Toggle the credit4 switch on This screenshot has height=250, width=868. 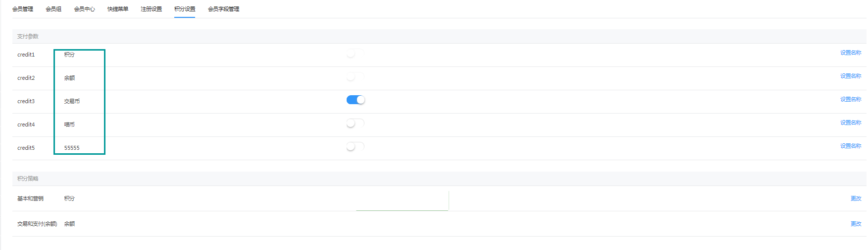point(356,123)
